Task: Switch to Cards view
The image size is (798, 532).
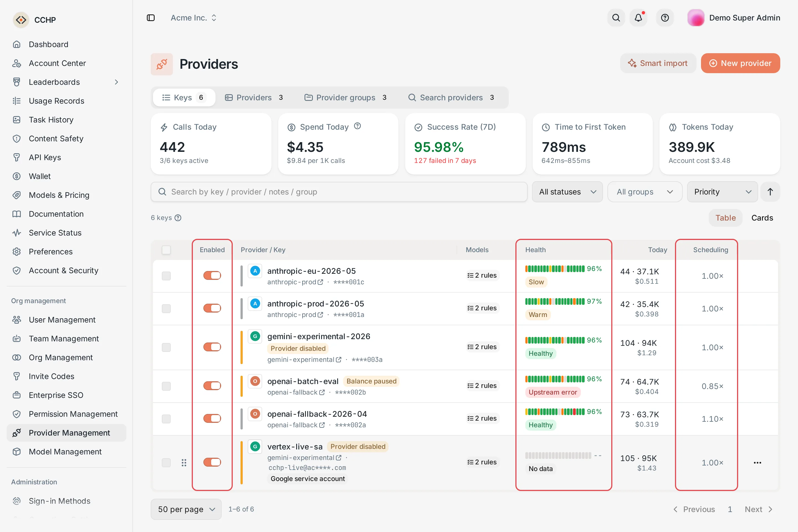Action: click(x=762, y=218)
